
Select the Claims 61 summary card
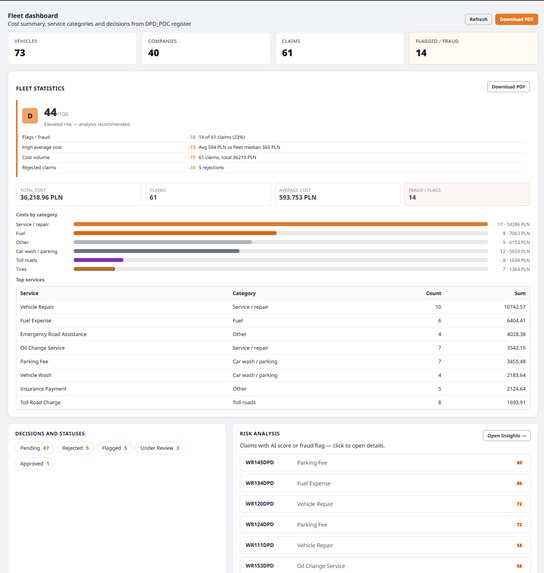pos(339,48)
